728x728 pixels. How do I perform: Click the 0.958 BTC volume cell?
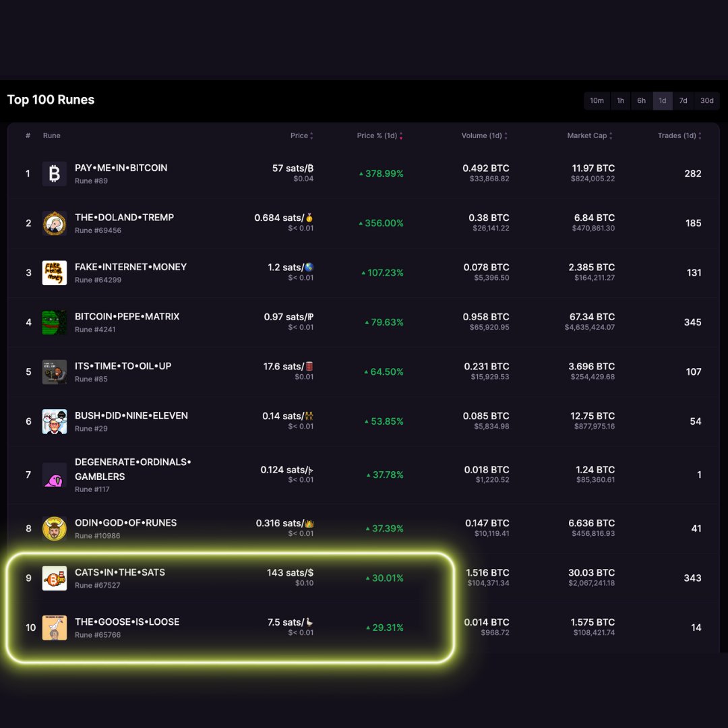pyautogui.click(x=486, y=322)
